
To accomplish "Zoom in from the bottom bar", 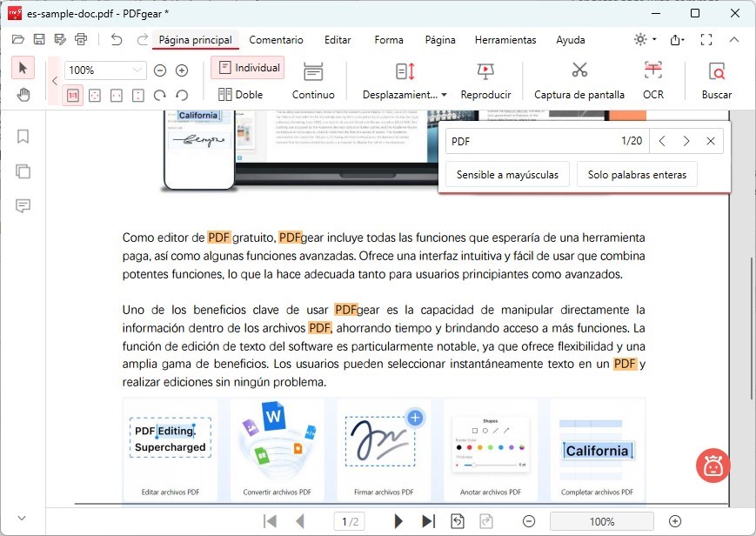I will 675,521.
